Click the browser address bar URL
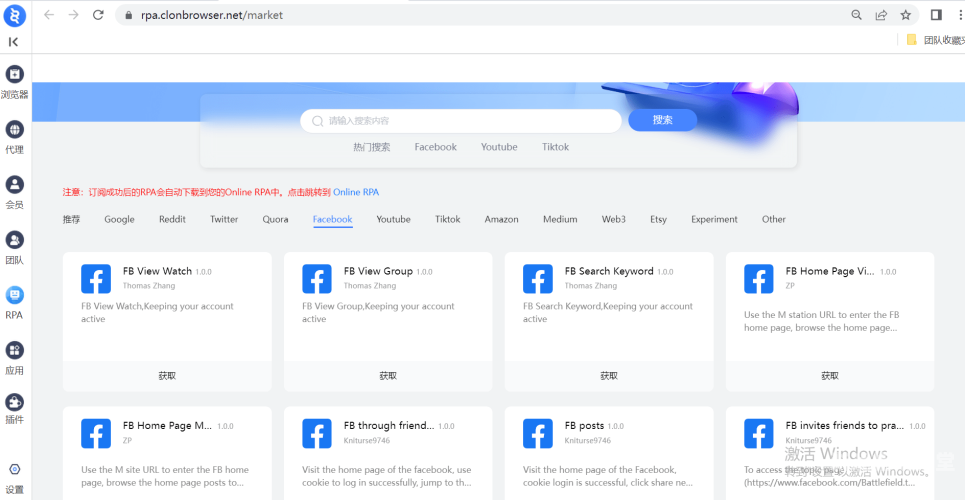Image resolution: width=965 pixels, height=500 pixels. tap(212, 15)
